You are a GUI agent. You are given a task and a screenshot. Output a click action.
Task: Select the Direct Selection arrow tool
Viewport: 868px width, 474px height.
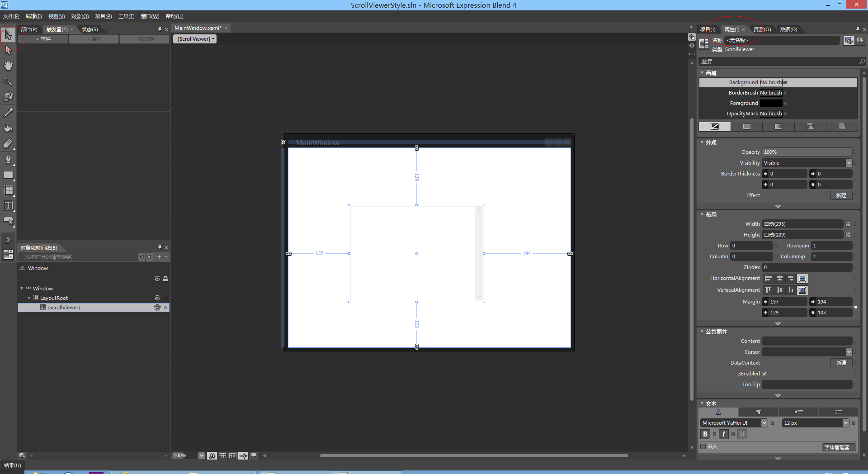[8, 50]
